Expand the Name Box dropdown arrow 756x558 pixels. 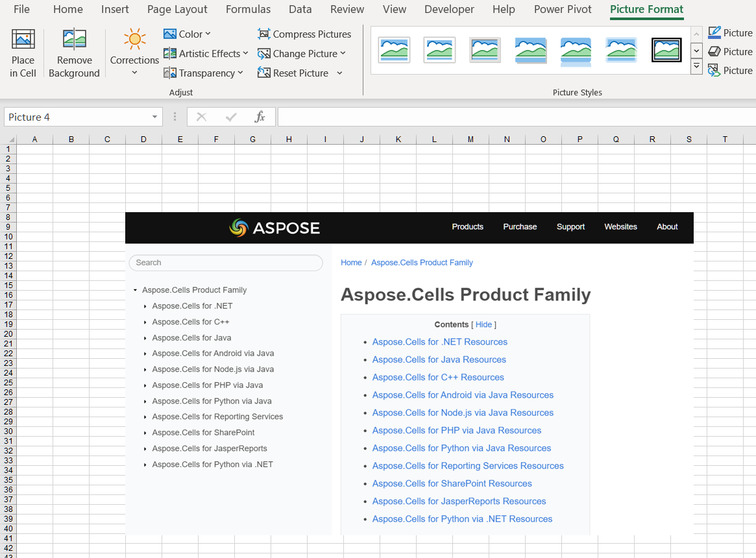point(154,117)
